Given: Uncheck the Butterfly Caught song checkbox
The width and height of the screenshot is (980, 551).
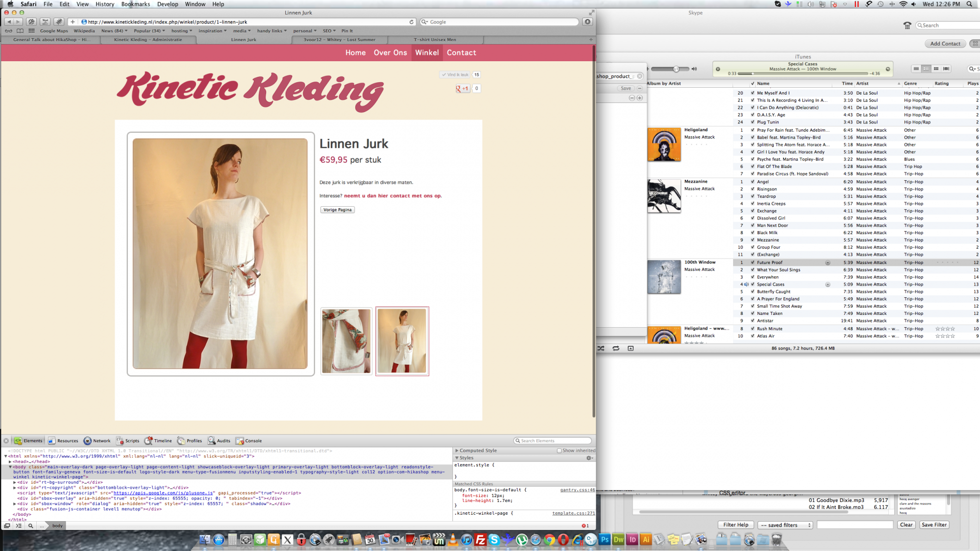Looking at the screenshot, I should 753,291.
